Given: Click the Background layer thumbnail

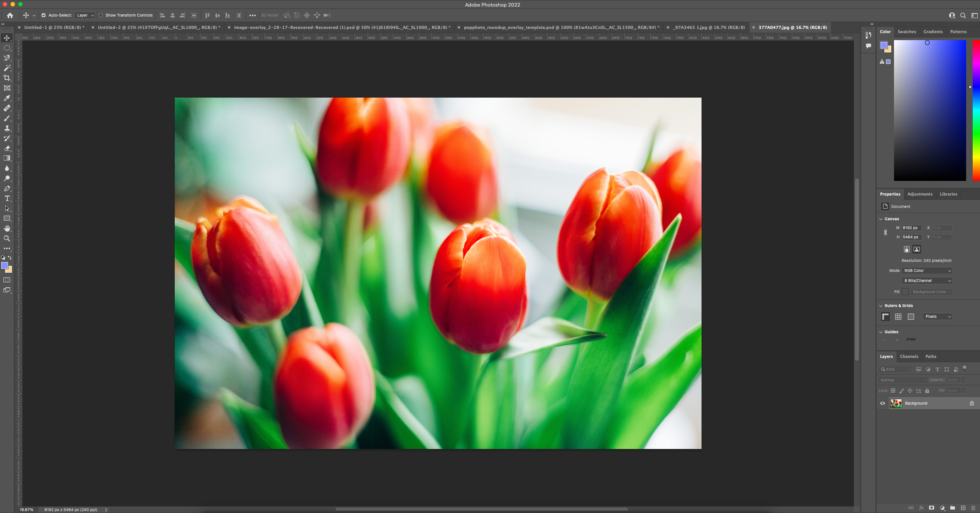Looking at the screenshot, I should 896,403.
